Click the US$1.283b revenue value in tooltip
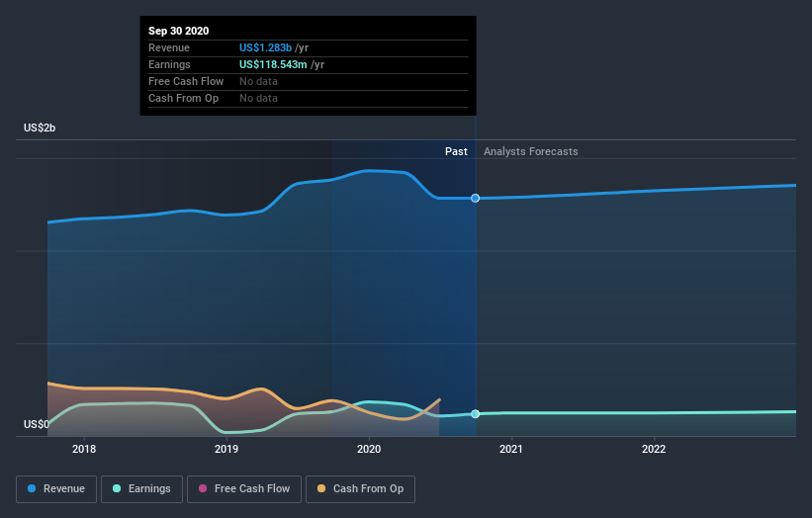Screen dimensions: 812x518 click(265, 47)
